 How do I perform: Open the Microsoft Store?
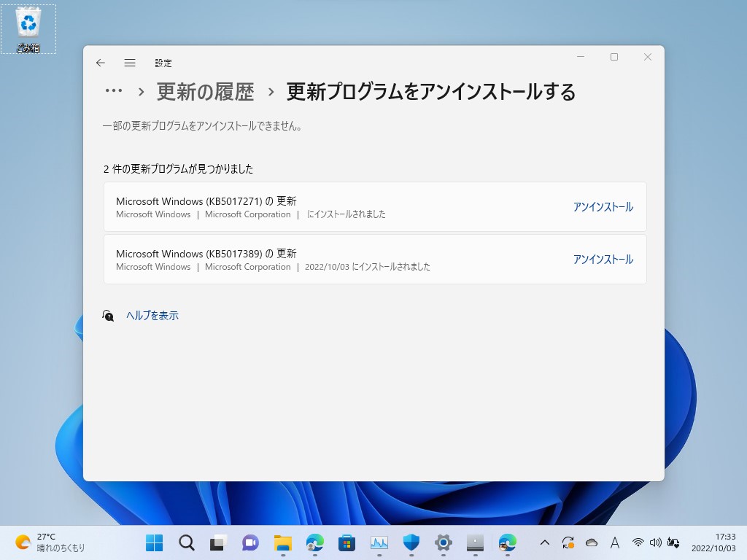click(347, 542)
